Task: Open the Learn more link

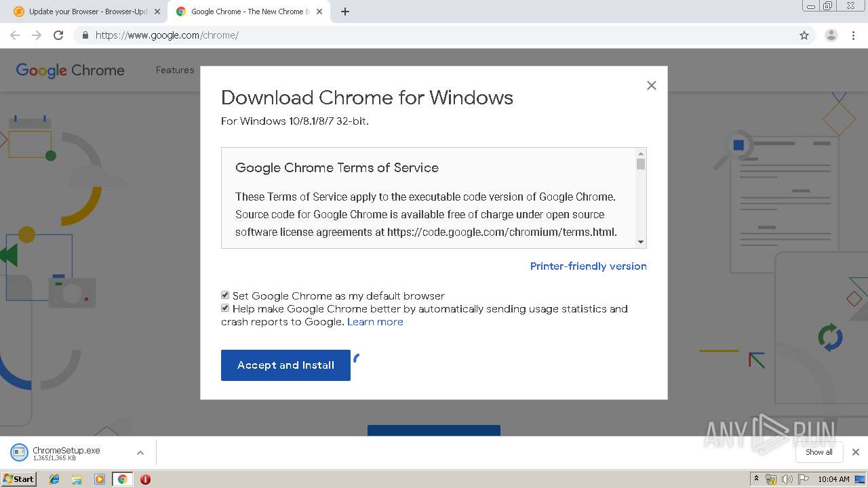Action: (375, 322)
